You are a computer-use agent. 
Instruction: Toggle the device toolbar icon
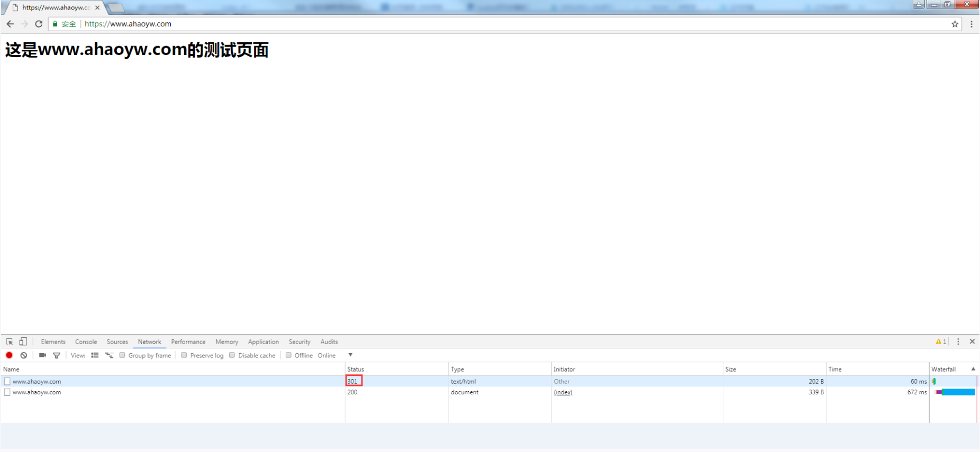tap(23, 342)
